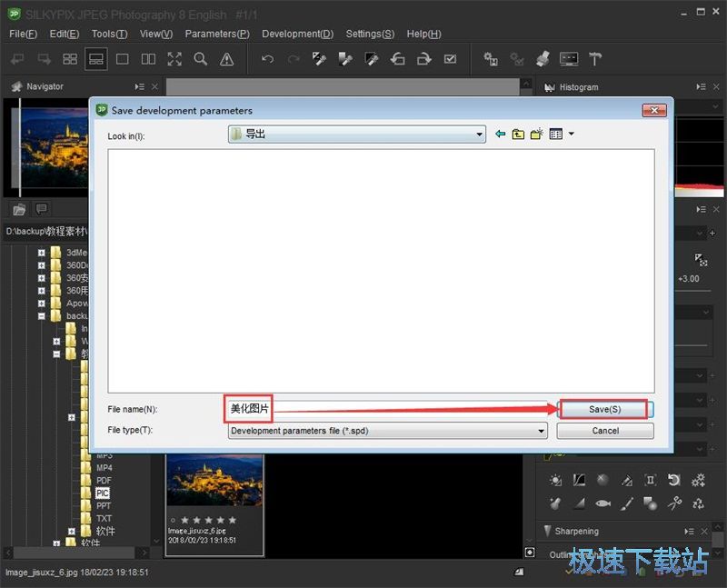
Task: Open the rotation arrow tool icon
Action: point(673,480)
